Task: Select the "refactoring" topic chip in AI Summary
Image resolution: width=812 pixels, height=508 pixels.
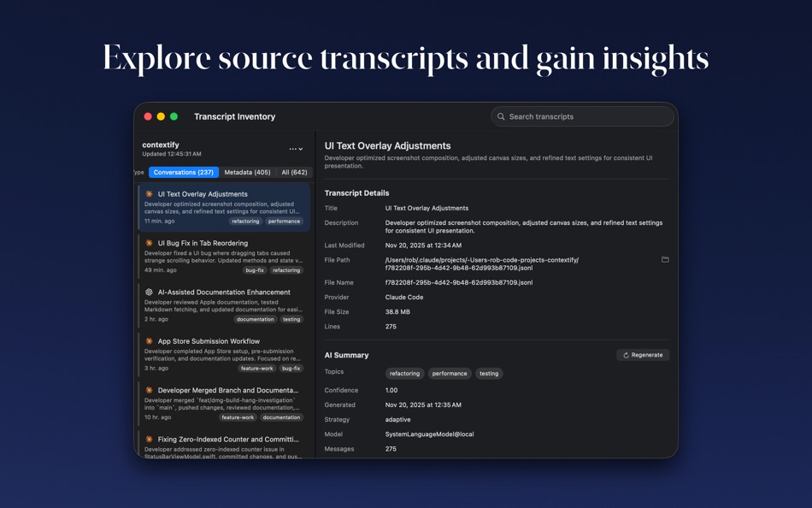Action: click(x=404, y=373)
